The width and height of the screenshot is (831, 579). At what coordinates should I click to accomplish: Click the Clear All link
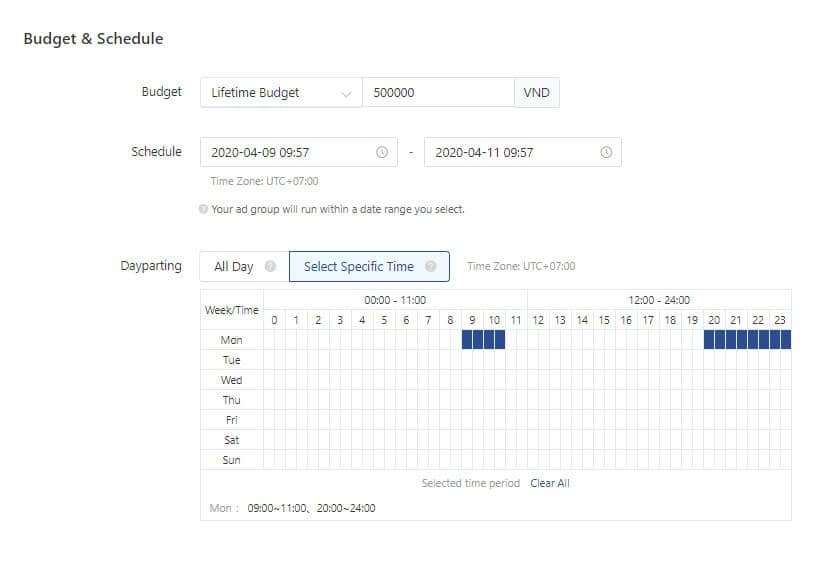pyautogui.click(x=550, y=483)
